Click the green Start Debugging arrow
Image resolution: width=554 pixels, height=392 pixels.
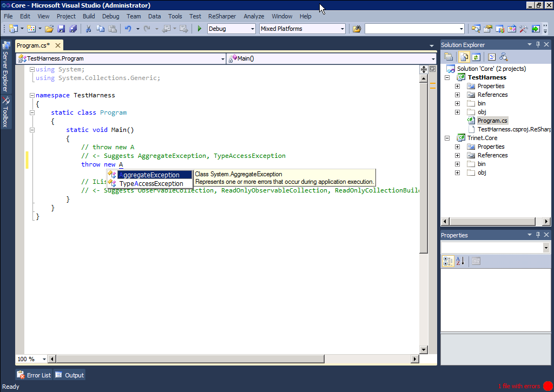(x=200, y=29)
